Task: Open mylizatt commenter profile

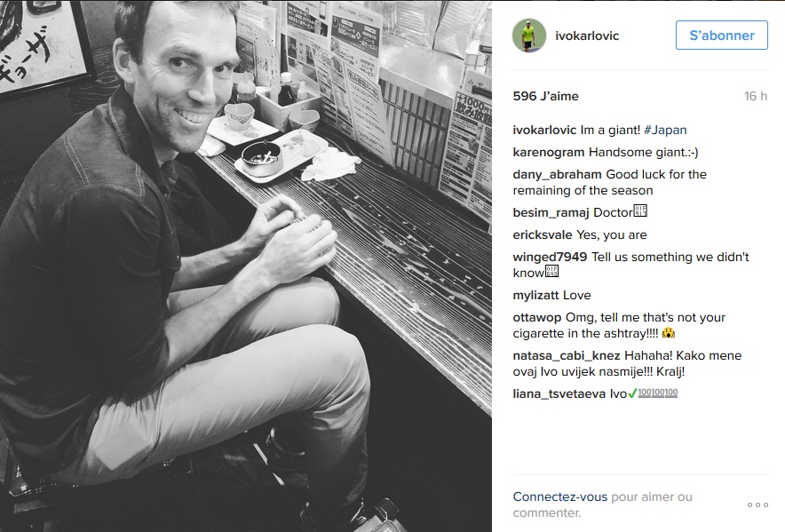Action: (535, 295)
